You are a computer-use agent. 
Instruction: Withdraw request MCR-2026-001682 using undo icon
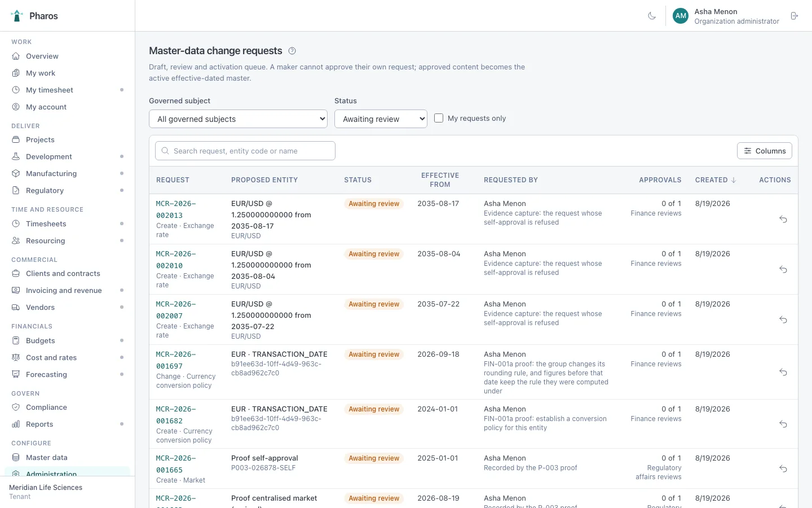(783, 424)
